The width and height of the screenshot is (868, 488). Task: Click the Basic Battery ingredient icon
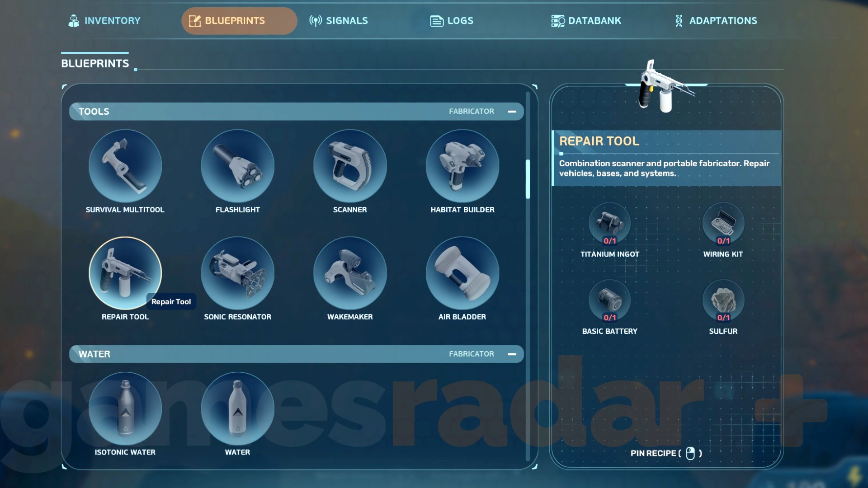point(609,300)
